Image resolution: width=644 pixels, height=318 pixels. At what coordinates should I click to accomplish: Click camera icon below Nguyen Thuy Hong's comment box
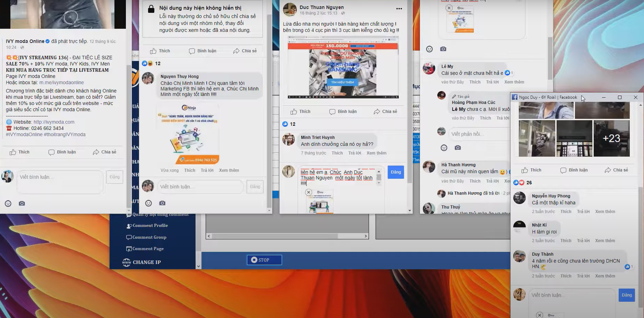tap(162, 203)
